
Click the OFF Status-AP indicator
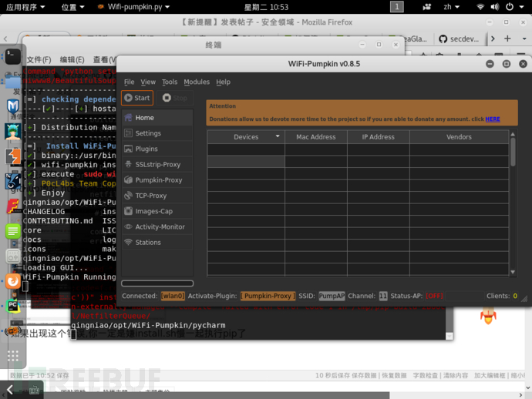pyautogui.click(x=435, y=296)
